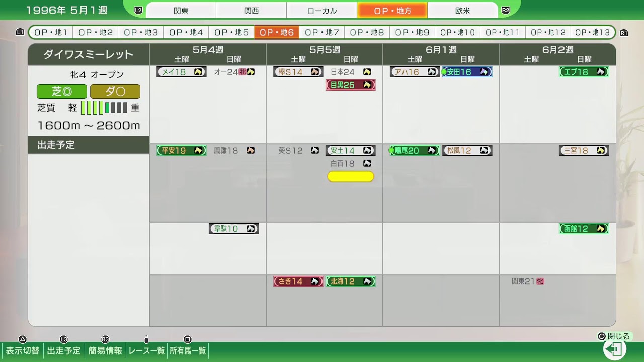Toggle the ダ○ dirt aptitude indicator
The image size is (644, 362).
[x=116, y=92]
